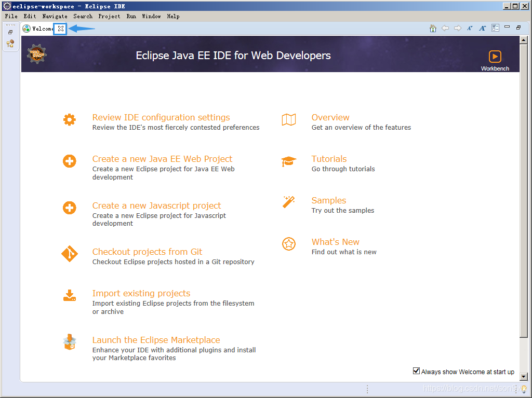Image resolution: width=532 pixels, height=398 pixels.
Task: Open Launch the Eclipse Marketplace link
Action: point(156,340)
